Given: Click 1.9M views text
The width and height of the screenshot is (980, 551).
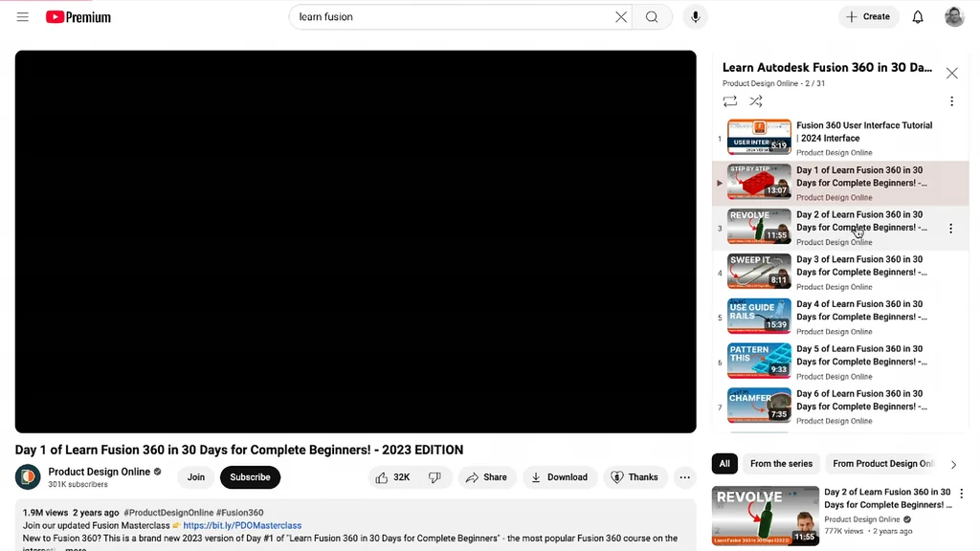Looking at the screenshot, I should (45, 513).
